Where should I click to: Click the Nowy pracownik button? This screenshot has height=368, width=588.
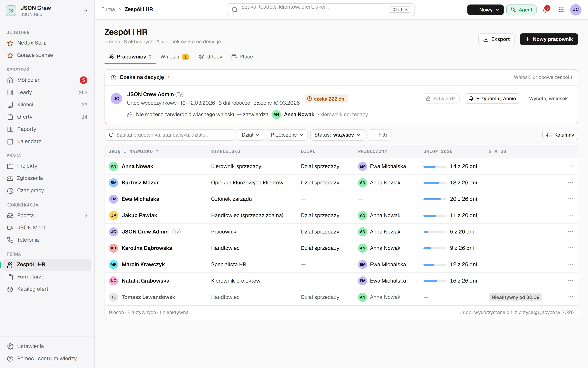(x=549, y=39)
